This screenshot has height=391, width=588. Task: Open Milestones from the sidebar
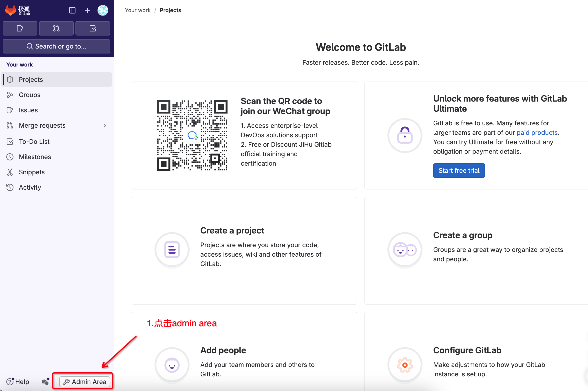[35, 157]
